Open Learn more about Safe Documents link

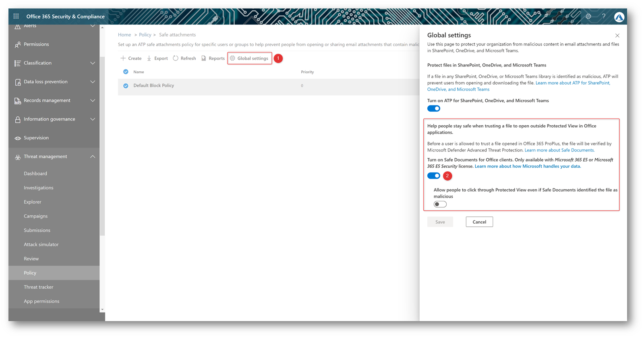coord(559,150)
